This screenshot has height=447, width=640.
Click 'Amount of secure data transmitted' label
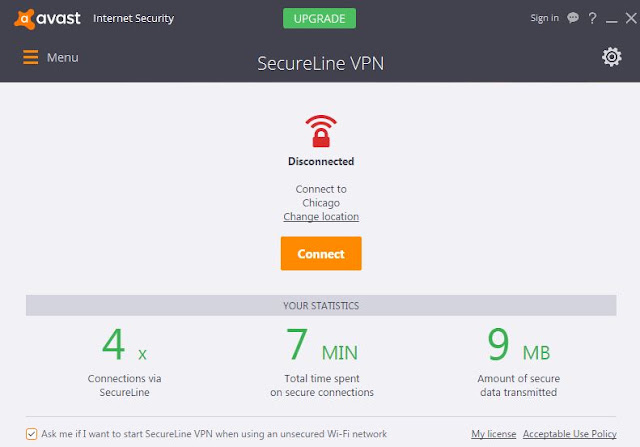[x=518, y=385]
